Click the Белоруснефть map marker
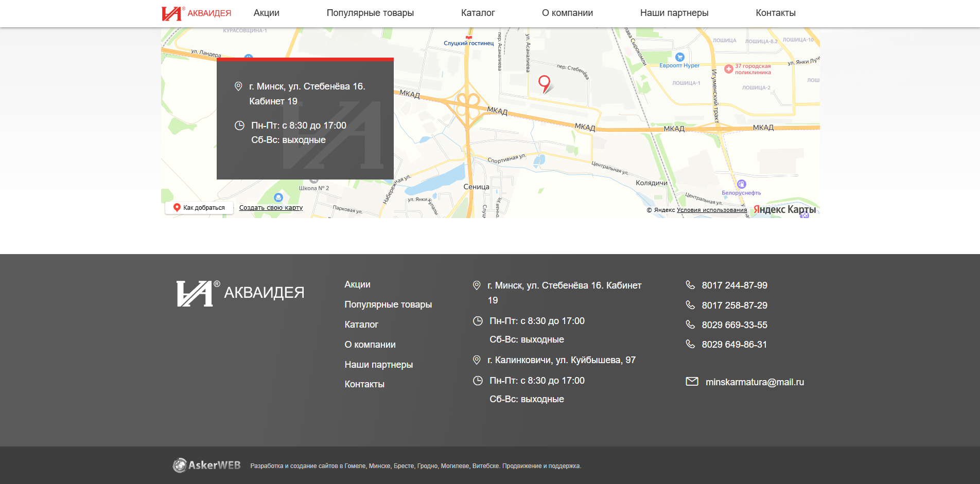This screenshot has height=484, width=980. coord(741,184)
